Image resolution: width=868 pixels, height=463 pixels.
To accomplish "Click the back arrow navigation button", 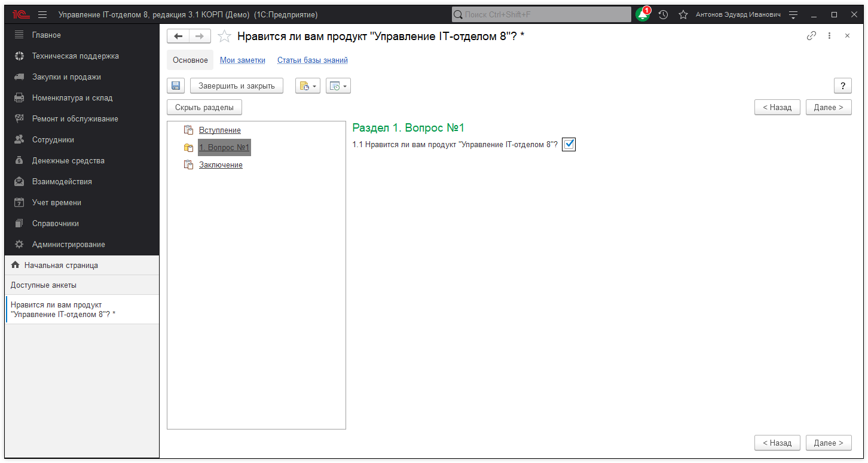I will 178,36.
